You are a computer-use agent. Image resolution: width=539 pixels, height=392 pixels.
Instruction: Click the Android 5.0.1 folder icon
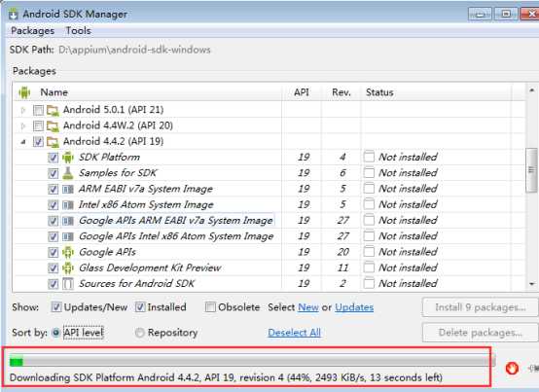53,110
